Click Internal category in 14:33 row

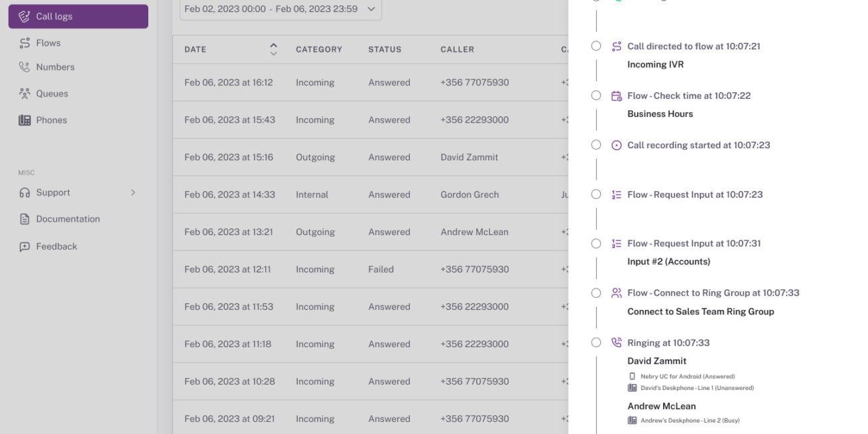(x=312, y=195)
